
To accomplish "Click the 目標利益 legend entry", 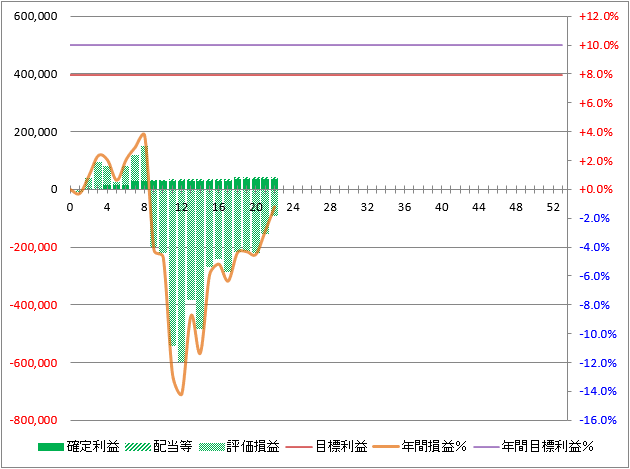I will pyautogui.click(x=327, y=446).
